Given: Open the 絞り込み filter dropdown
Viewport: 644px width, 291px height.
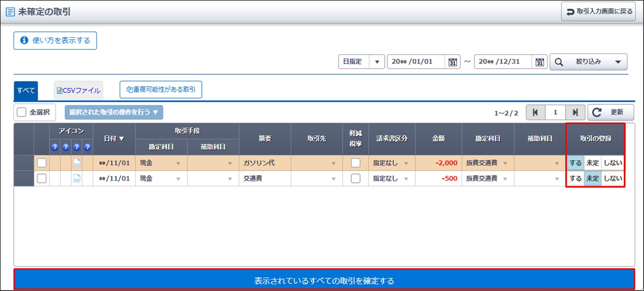Looking at the screenshot, I should click(x=588, y=62).
